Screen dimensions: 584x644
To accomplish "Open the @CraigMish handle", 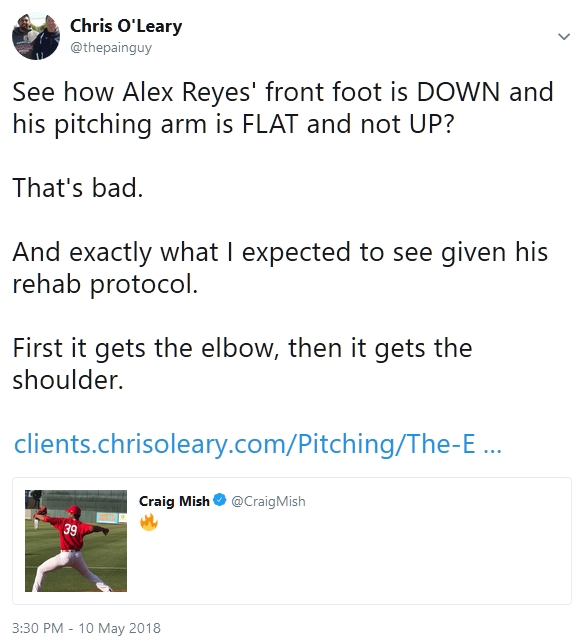I will point(268,501).
